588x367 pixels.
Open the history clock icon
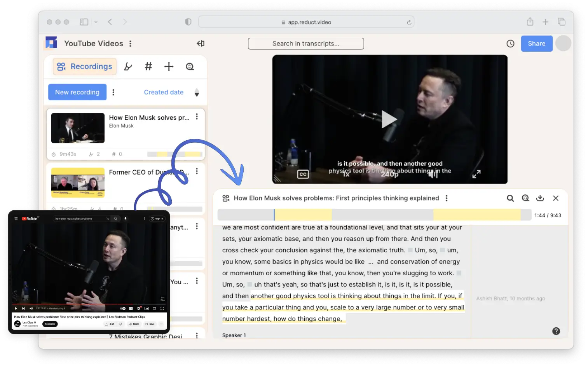(x=510, y=44)
